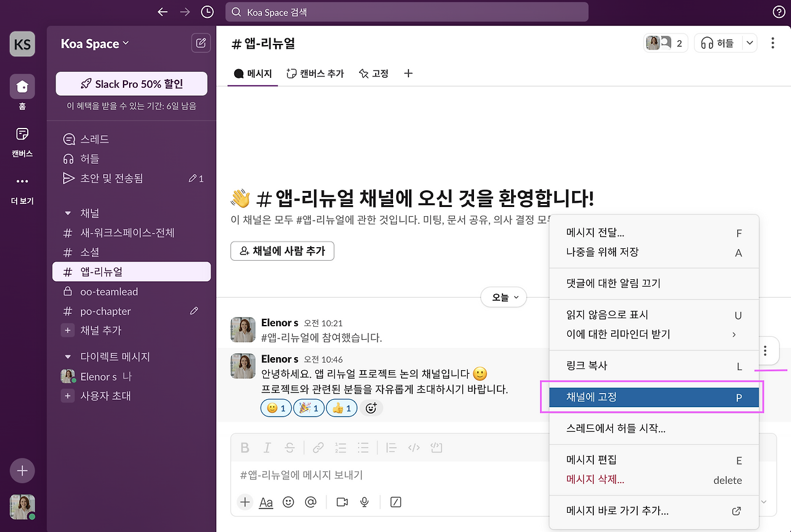Toggle the 👍 reaction on Elenor's message
791x532 pixels.
(x=341, y=408)
